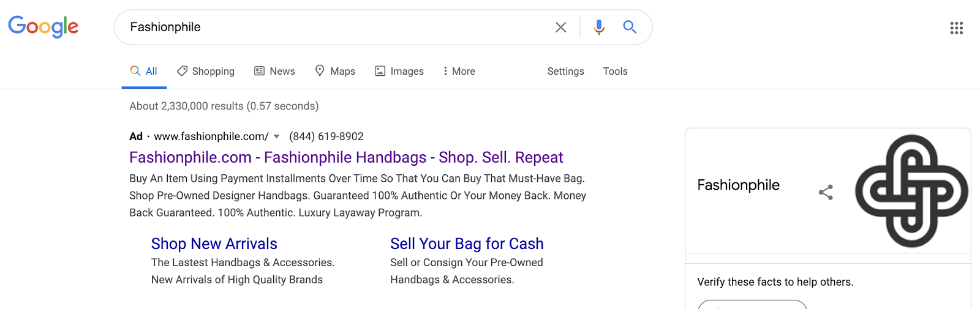Switch to the Shopping tab

point(206,71)
